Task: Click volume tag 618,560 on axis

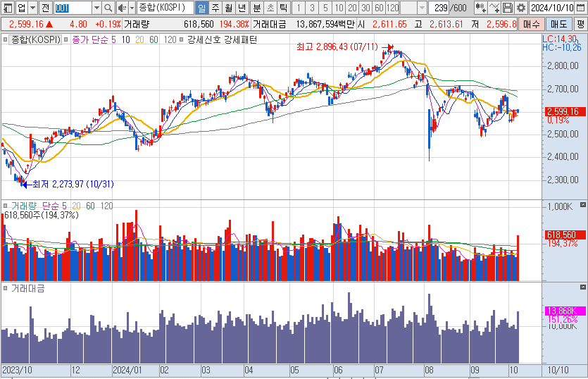Action: coord(565,235)
